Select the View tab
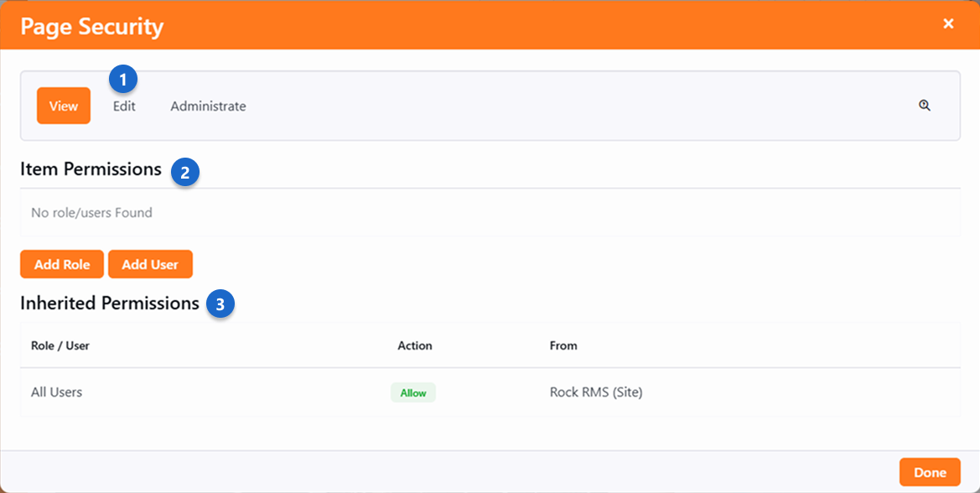This screenshot has height=493, width=980. click(x=64, y=106)
